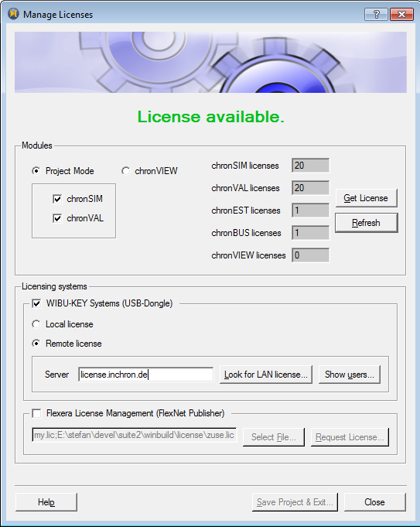Uncheck the chronVAL module checkbox

tap(57, 218)
